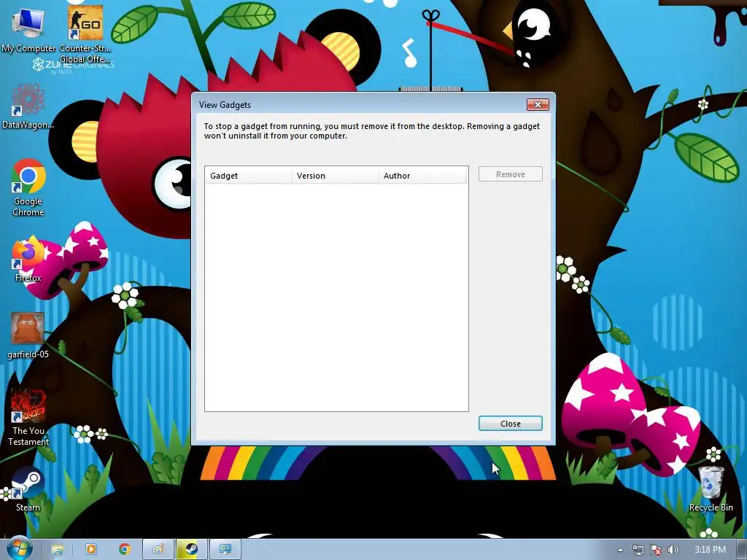Select the Firefox desktop shortcut
Screen dimensions: 747x560
[x=28, y=260]
